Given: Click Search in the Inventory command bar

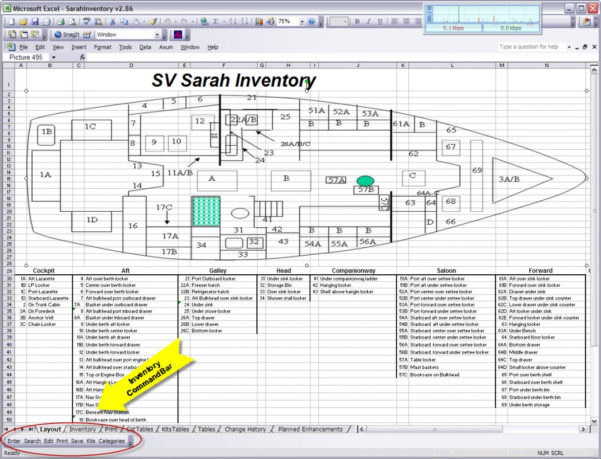Looking at the screenshot, I should 33,440.
